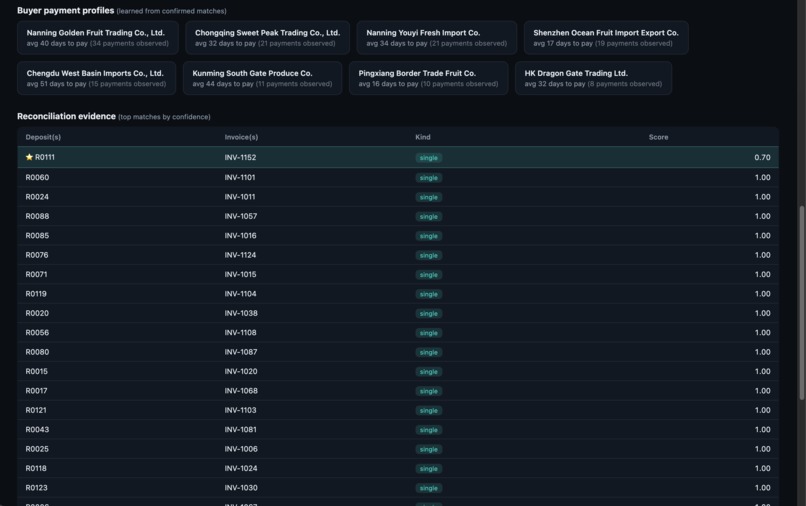This screenshot has width=806, height=506.
Task: Select deposit R0017
Action: [36, 391]
